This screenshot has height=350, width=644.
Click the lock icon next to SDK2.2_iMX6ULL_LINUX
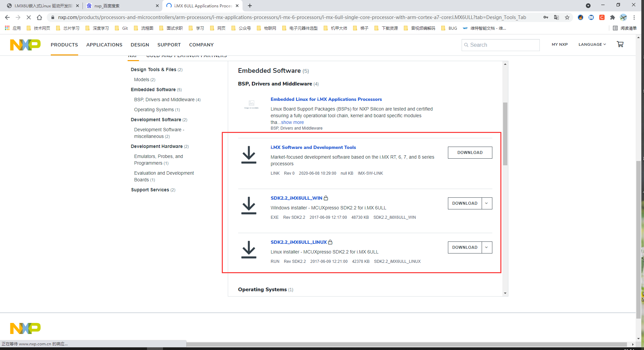point(330,242)
